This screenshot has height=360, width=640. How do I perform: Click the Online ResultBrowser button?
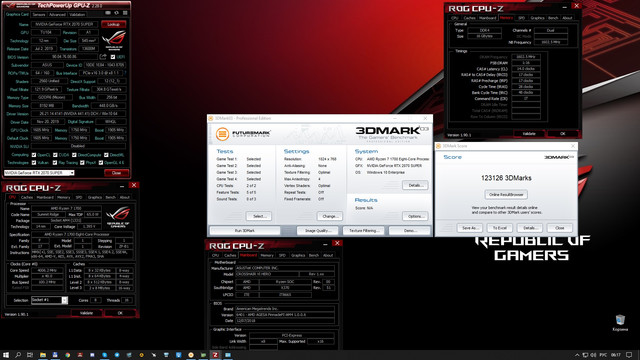pos(506,194)
